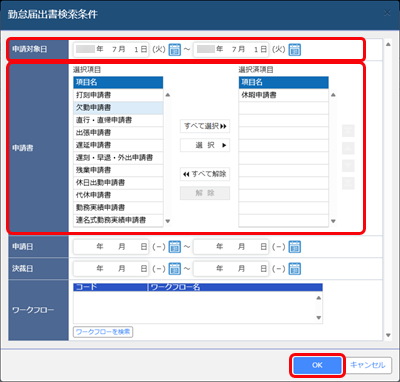
Task: Click the 解除 button
Action: (x=205, y=193)
